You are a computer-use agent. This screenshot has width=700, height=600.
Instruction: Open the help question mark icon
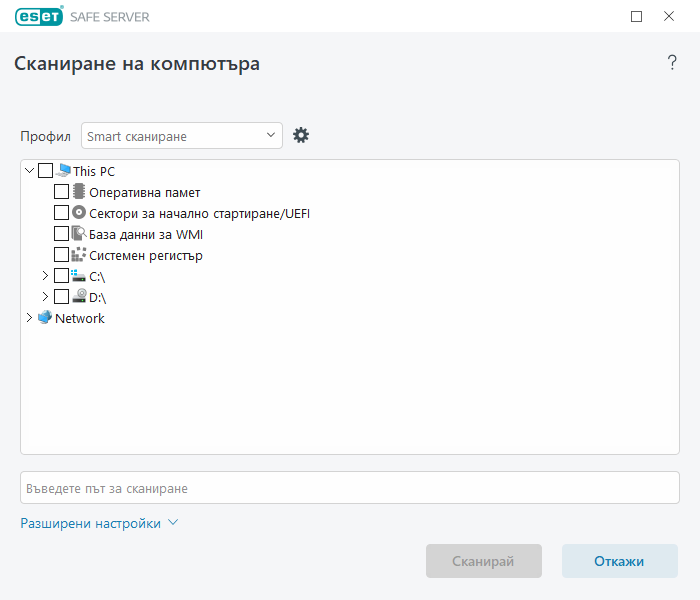672,63
